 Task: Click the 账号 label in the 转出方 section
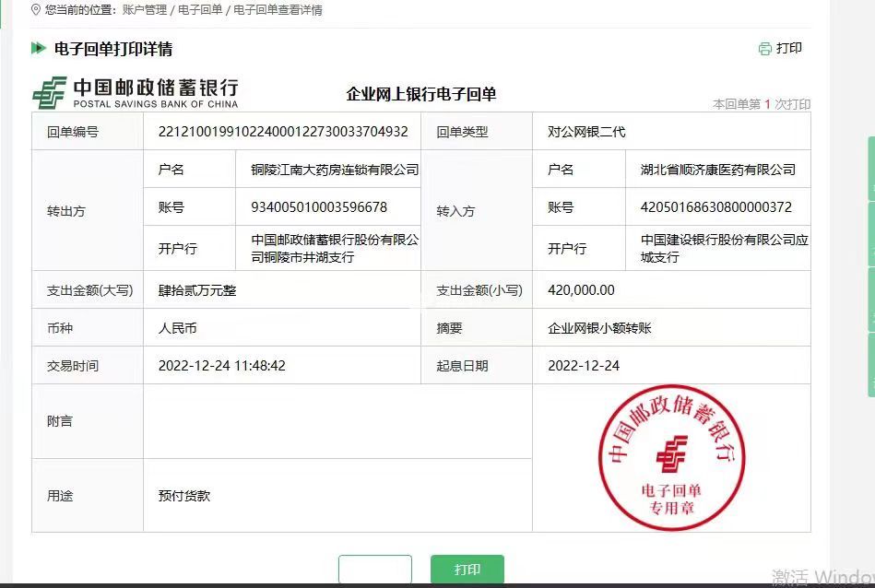pos(171,207)
